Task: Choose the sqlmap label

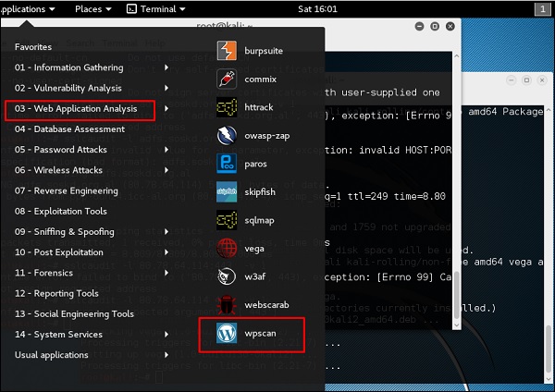Action: pyautogui.click(x=259, y=220)
